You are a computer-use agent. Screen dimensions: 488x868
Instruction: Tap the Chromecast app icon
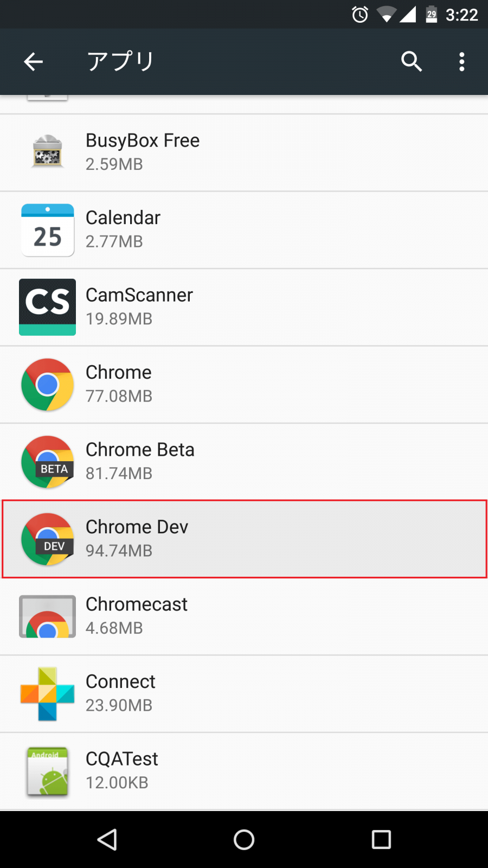point(48,616)
